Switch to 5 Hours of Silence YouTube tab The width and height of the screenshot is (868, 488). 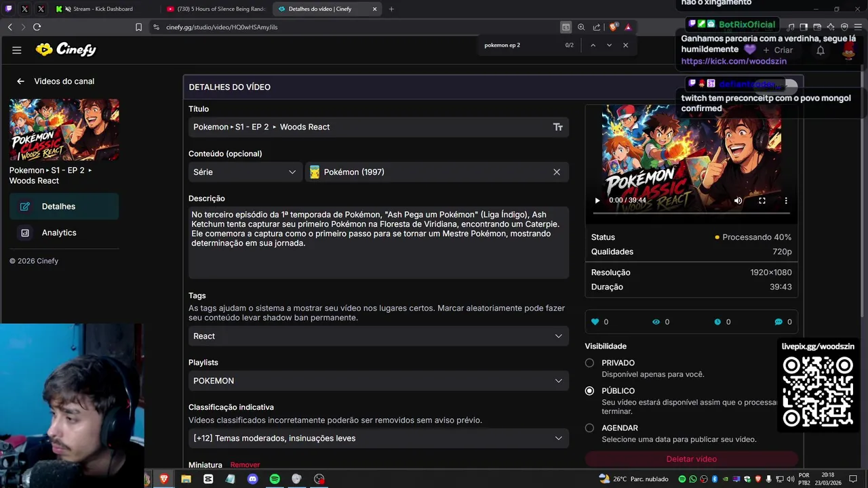pyautogui.click(x=216, y=9)
